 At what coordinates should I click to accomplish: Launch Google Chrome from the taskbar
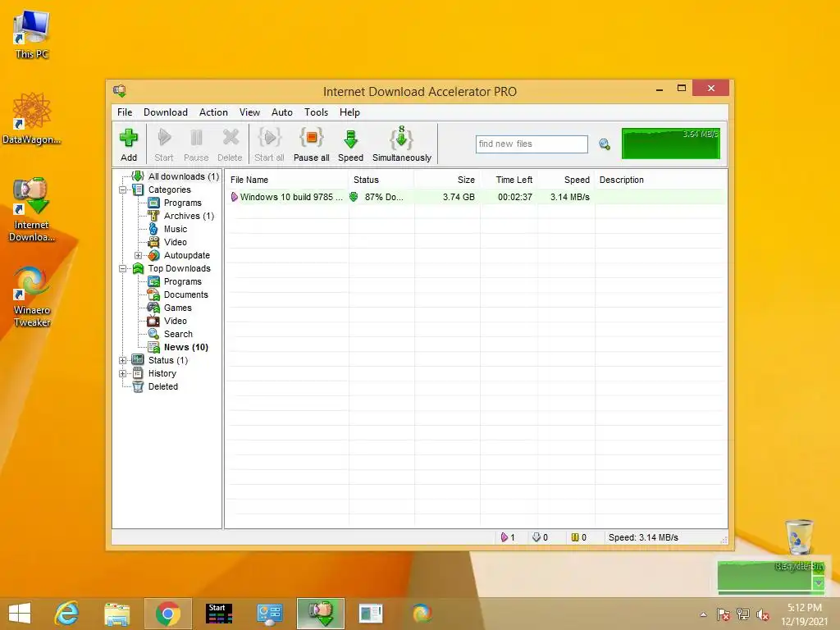168,614
